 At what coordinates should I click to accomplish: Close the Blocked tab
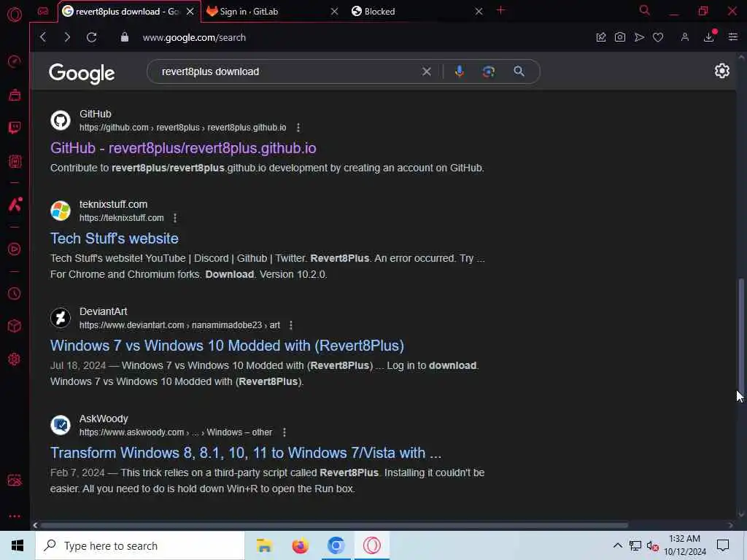point(479,12)
